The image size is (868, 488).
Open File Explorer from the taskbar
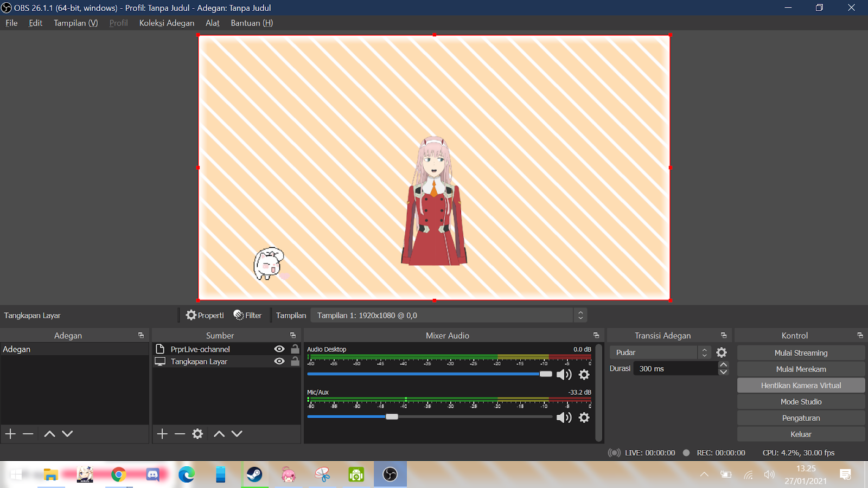51,474
